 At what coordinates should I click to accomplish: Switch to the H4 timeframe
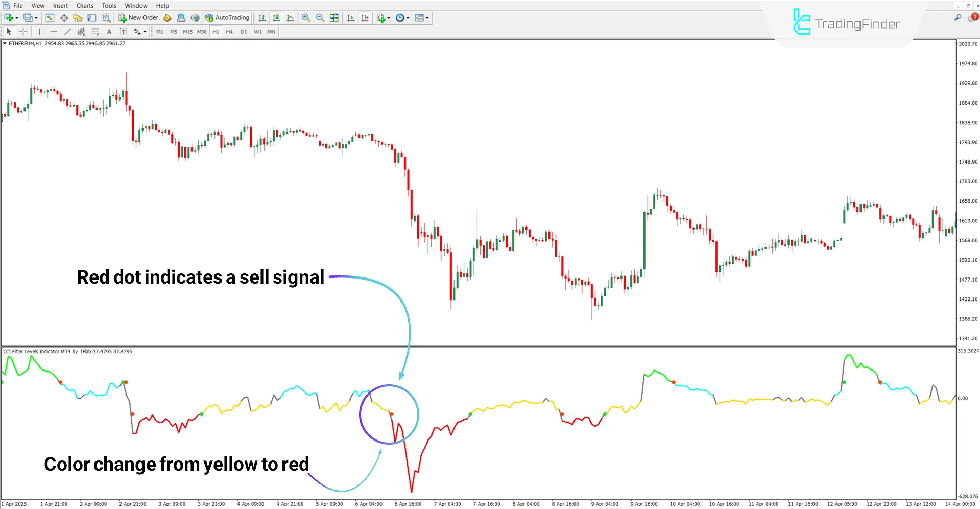pos(229,31)
